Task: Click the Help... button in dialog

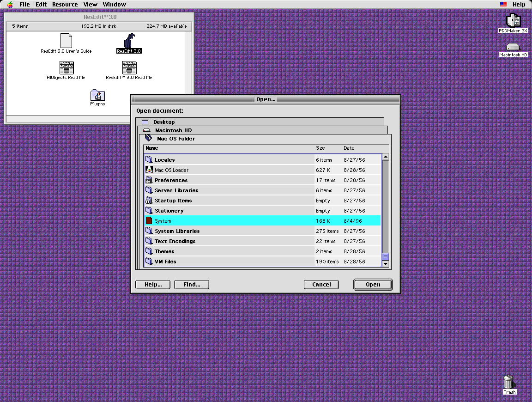Action: pyautogui.click(x=153, y=285)
